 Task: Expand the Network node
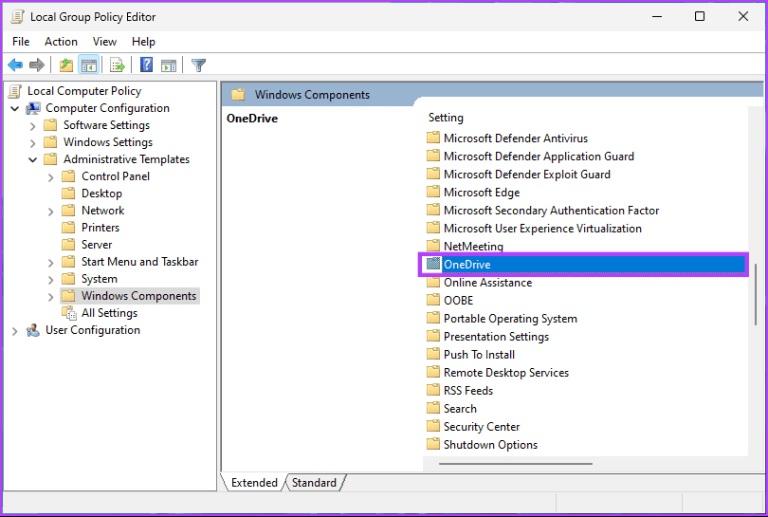point(50,212)
